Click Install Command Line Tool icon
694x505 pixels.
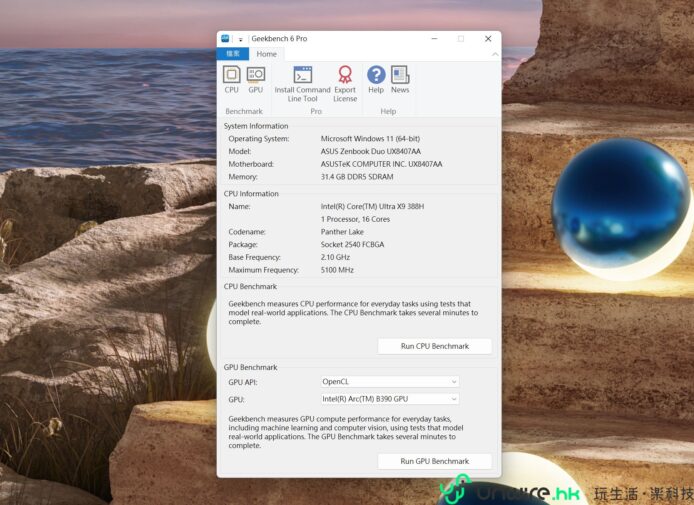point(302,84)
